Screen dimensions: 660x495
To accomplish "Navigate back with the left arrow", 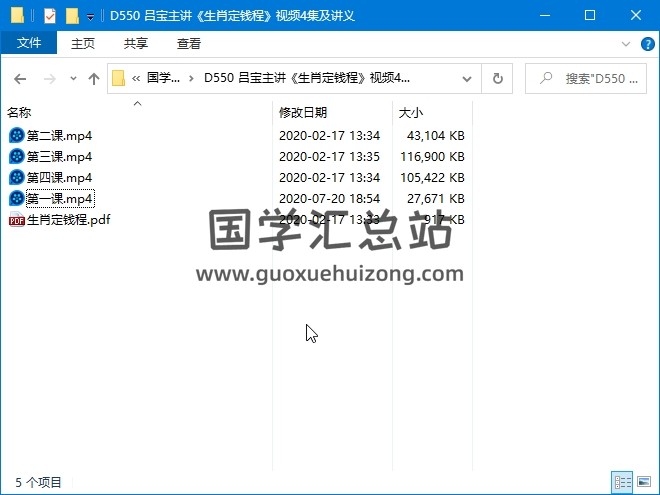I will 20,79.
